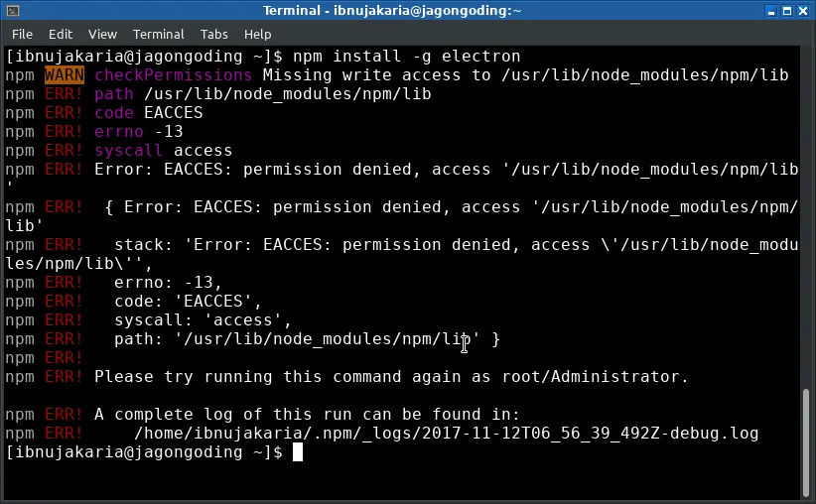Open the Edit menu
Image resolution: width=816 pixels, height=504 pixels.
(61, 35)
